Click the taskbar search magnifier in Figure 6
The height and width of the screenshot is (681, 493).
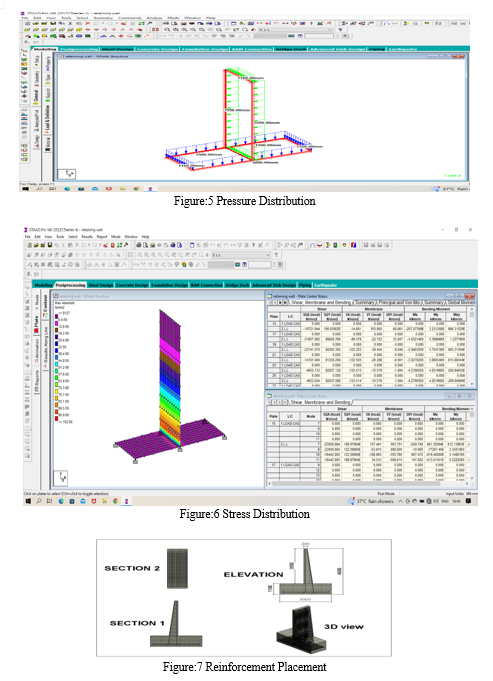pos(39,501)
